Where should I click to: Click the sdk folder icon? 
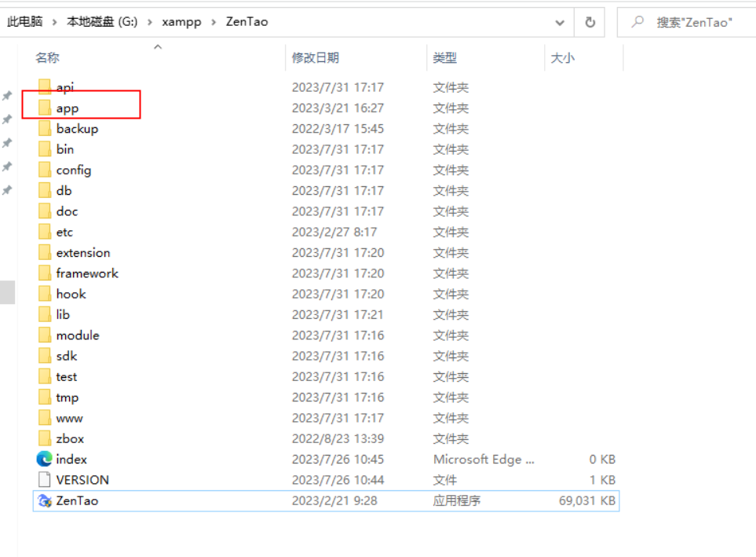tap(45, 356)
